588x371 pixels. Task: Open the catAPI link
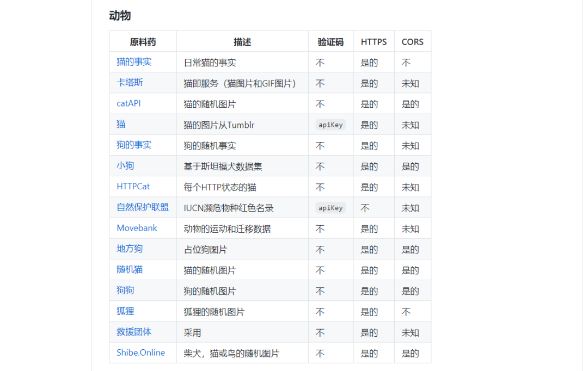click(x=128, y=103)
